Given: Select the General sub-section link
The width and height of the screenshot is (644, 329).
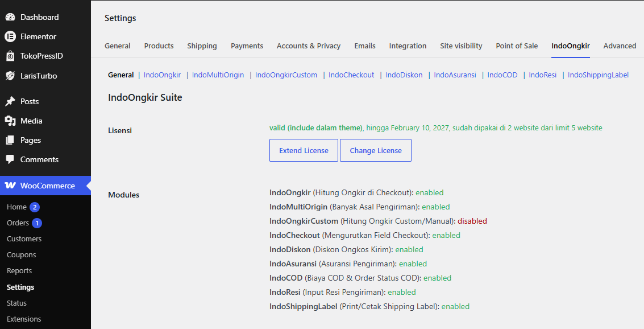Looking at the screenshot, I should 121,75.
